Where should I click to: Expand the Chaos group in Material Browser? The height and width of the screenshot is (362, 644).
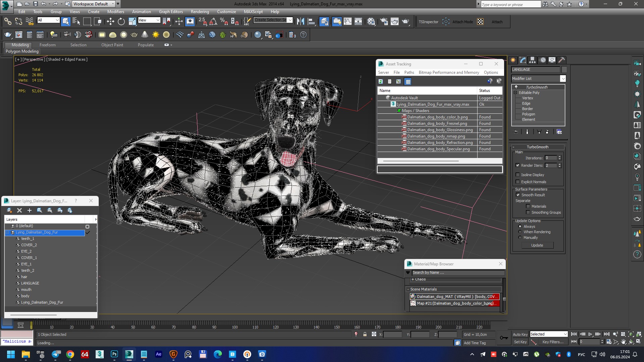413,279
